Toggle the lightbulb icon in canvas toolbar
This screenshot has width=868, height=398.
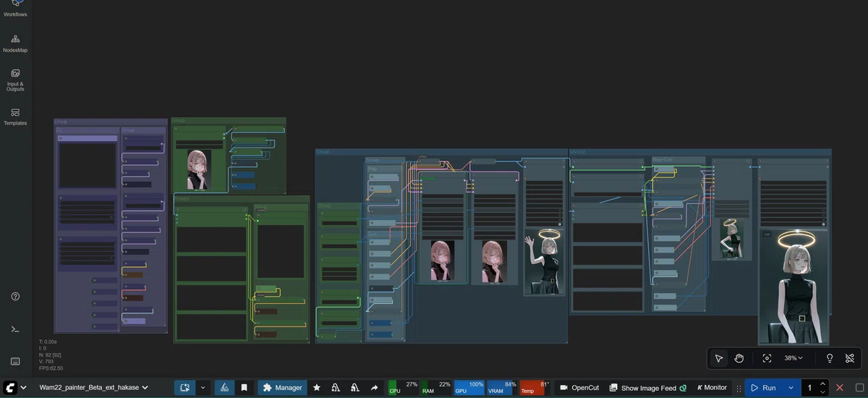(x=830, y=358)
